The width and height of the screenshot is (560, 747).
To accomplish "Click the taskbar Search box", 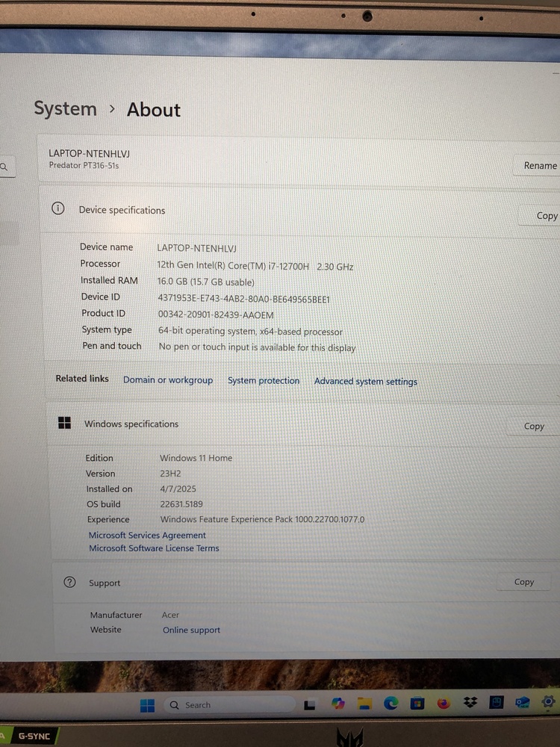I will 229,705.
